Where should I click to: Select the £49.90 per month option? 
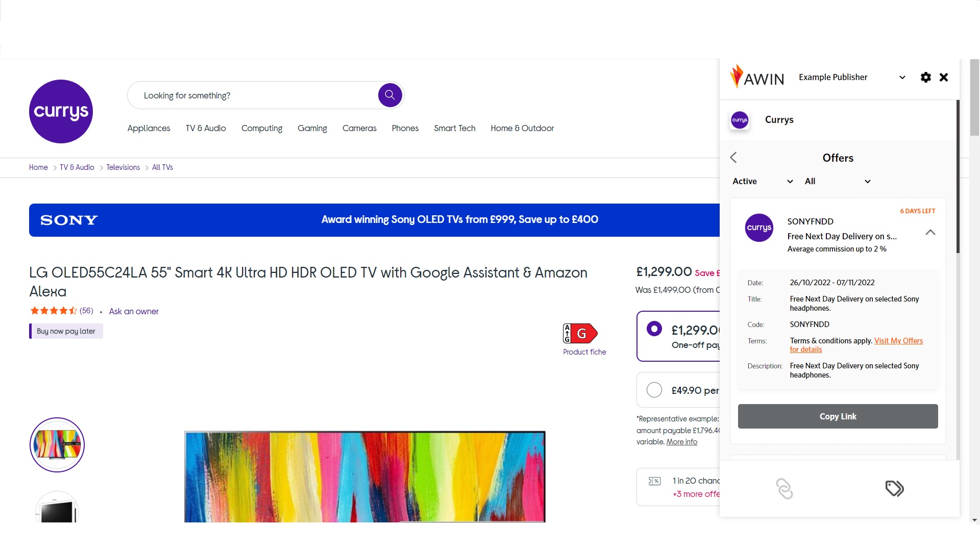[x=654, y=390]
